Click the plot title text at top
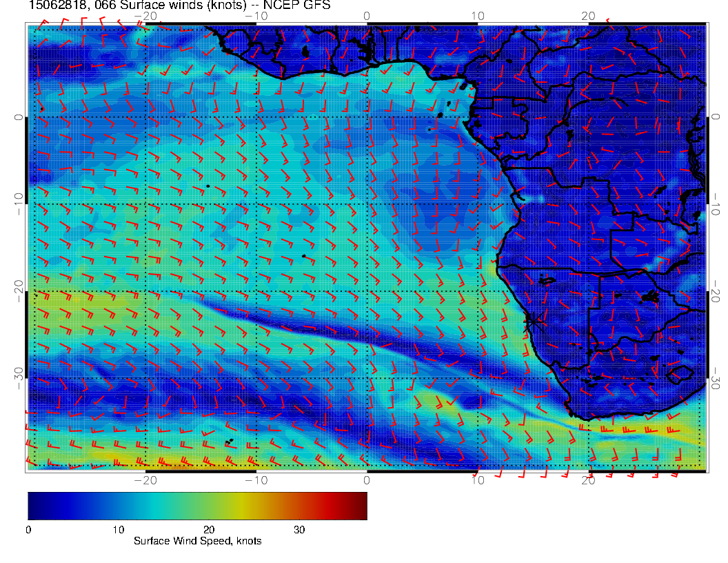 [x=179, y=6]
